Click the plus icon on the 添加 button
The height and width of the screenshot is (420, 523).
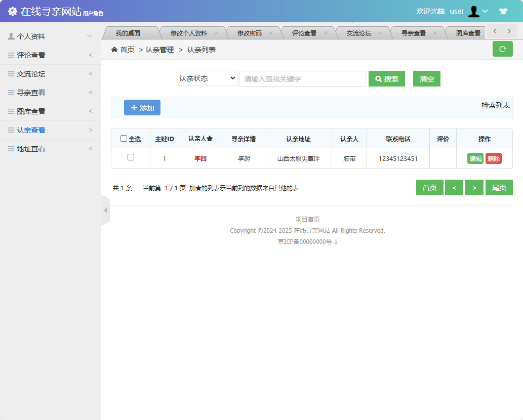134,107
